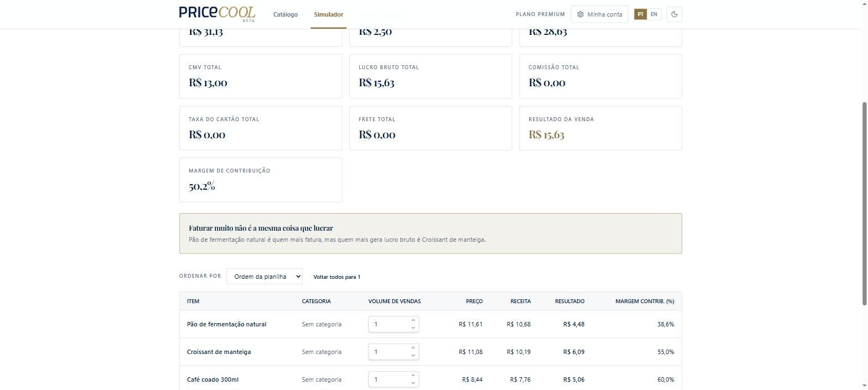
Task: Click the PriceCool logo
Action: click(x=217, y=14)
